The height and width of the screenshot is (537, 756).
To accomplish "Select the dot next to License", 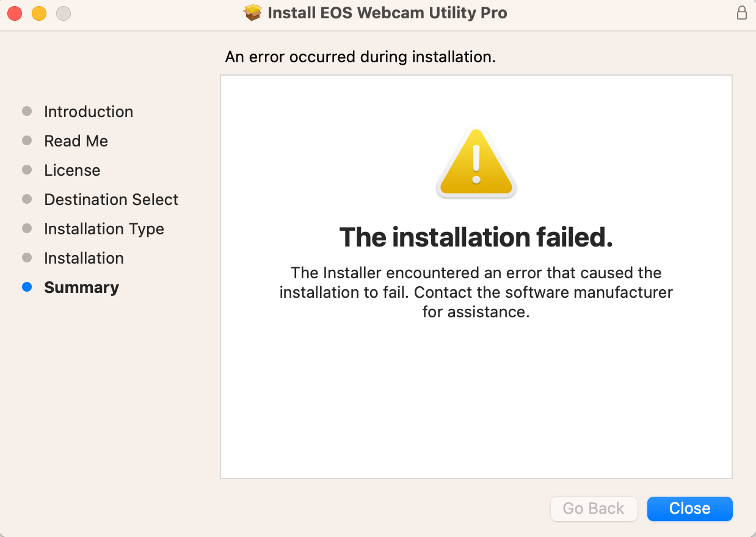I will pyautogui.click(x=27, y=170).
